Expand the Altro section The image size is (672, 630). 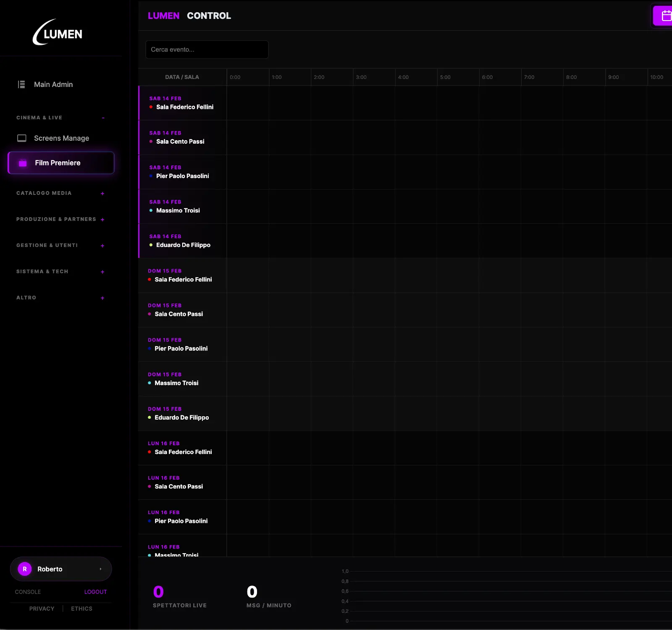pyautogui.click(x=102, y=298)
